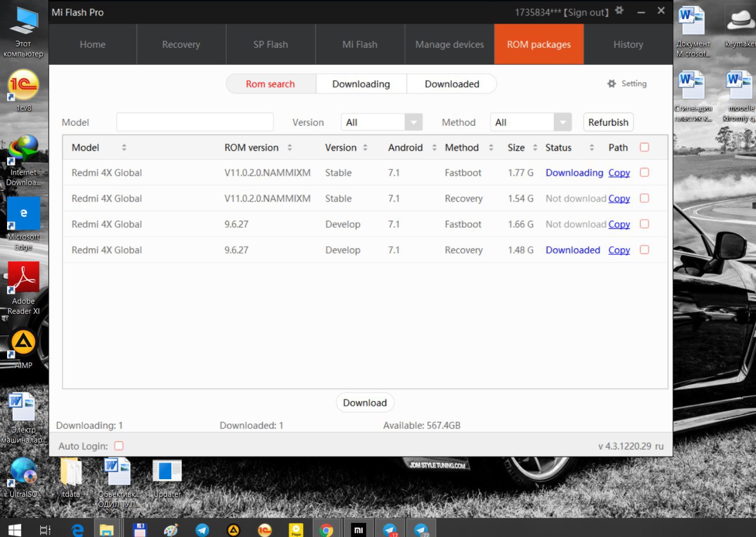Image resolution: width=756 pixels, height=537 pixels.
Task: Copy path for 9.6.27 Recovery row
Action: (619, 250)
